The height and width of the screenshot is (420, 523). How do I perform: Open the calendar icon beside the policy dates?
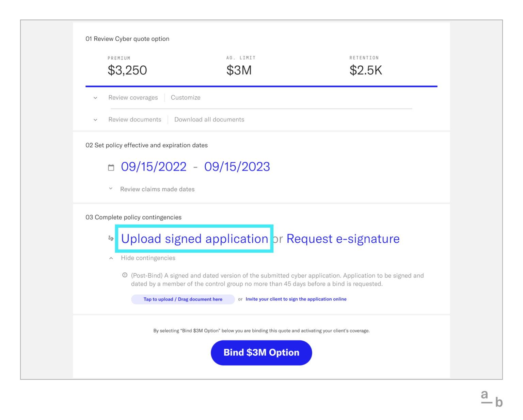(111, 167)
